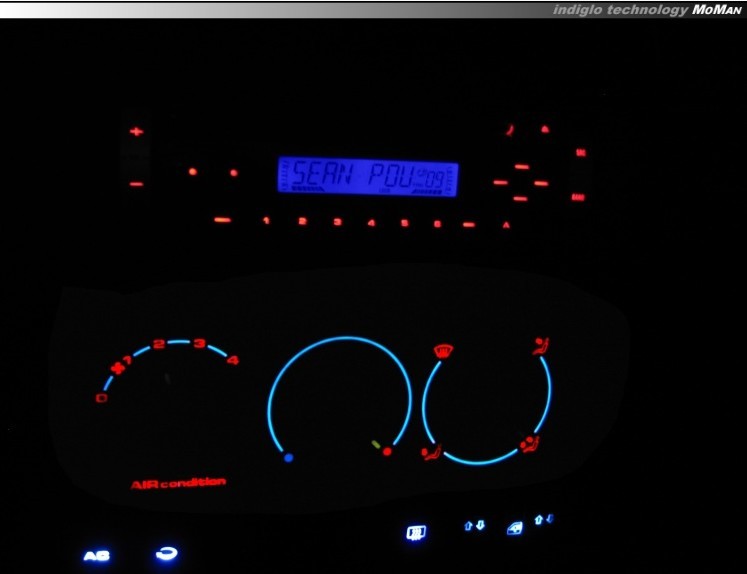The height and width of the screenshot is (574, 747).
Task: Set fan speed to 0
Action: (x=101, y=398)
